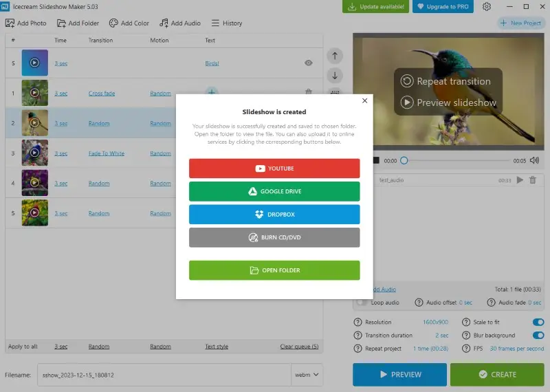Select the slide 4 thumbnail
The height and width of the screenshot is (392, 550).
[35, 183]
